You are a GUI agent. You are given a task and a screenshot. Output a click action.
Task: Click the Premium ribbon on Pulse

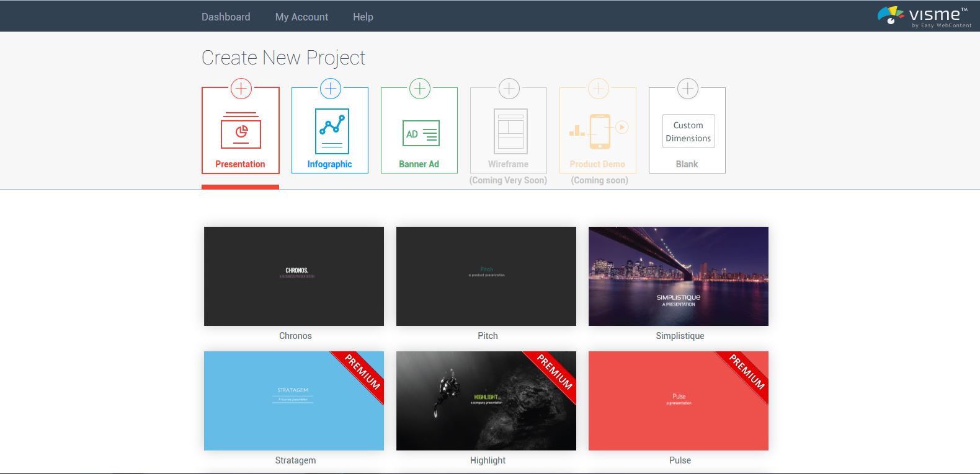(746, 372)
